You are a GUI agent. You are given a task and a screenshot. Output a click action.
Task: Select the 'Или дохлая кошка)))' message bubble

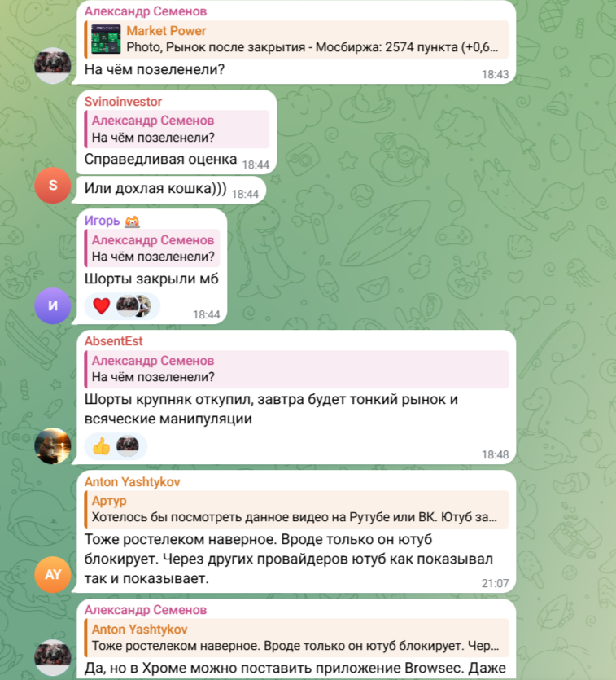click(171, 189)
